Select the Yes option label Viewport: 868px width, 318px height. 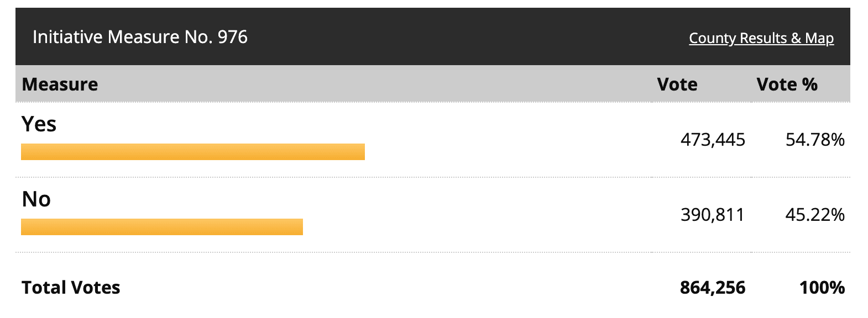point(39,124)
